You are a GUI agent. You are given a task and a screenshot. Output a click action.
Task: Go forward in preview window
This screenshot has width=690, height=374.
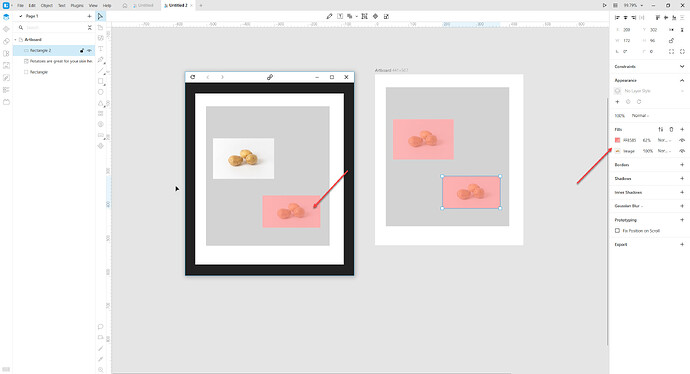coord(222,77)
